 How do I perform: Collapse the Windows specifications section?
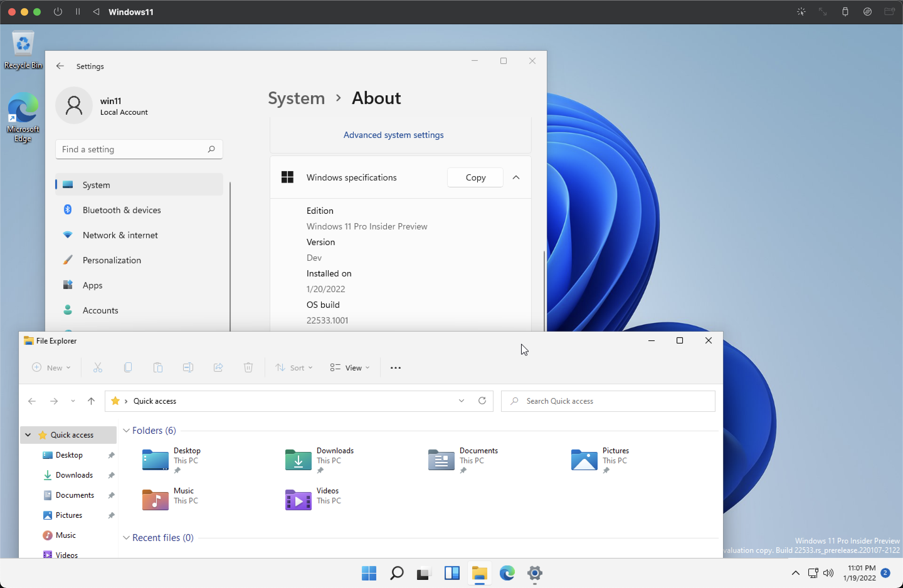point(516,177)
